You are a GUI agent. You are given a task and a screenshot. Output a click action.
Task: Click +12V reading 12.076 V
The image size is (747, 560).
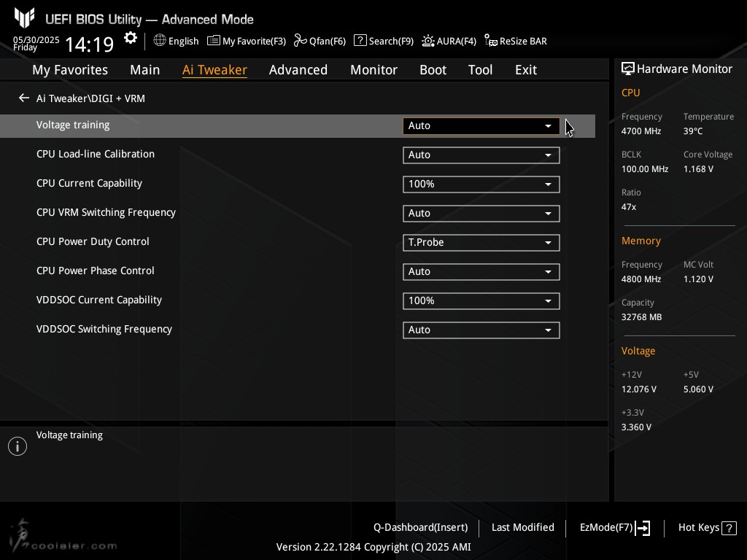pos(638,389)
